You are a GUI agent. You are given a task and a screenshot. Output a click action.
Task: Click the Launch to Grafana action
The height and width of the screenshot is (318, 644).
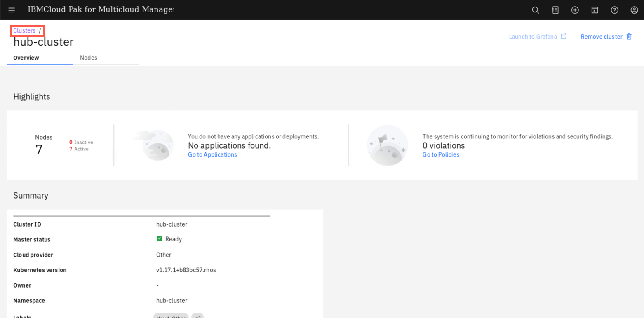coord(532,36)
